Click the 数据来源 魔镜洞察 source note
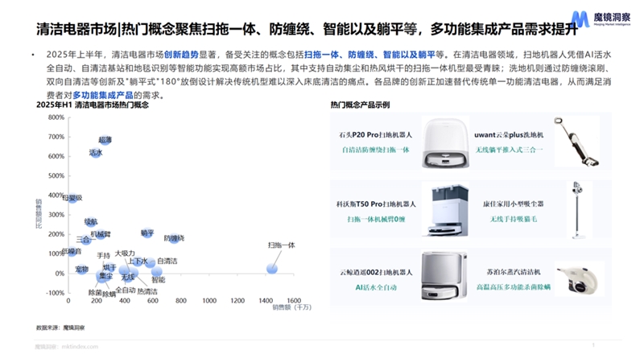Viewport: 644px width, 362px height. [60, 328]
